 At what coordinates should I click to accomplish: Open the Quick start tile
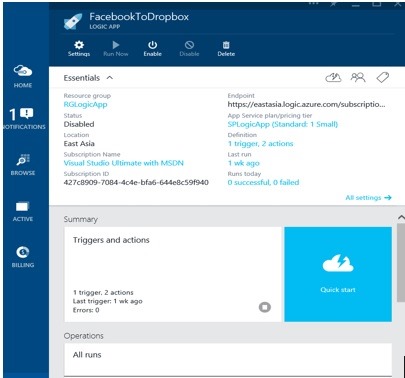pyautogui.click(x=338, y=274)
